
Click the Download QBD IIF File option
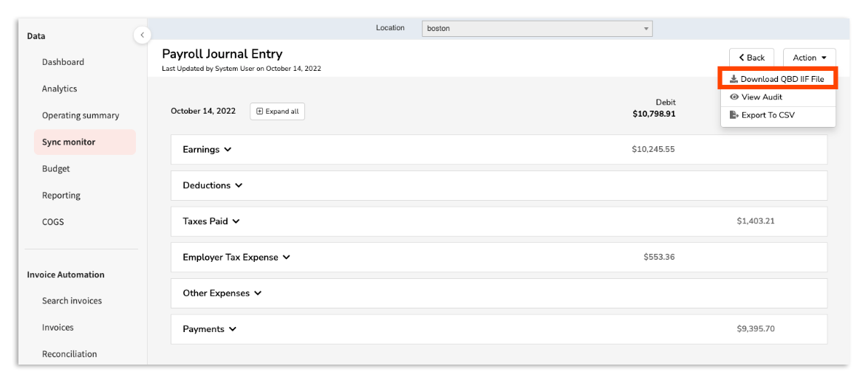776,79
